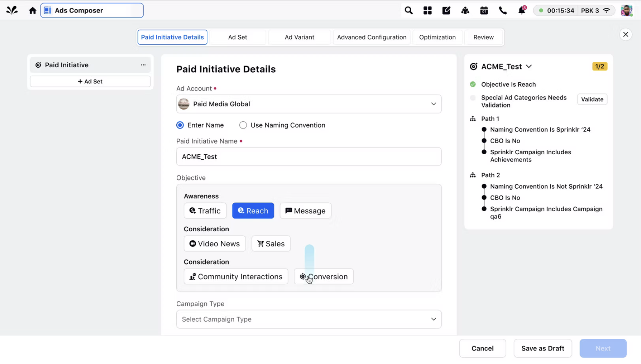Click the green Objective Is Reach checkmark

473,84
